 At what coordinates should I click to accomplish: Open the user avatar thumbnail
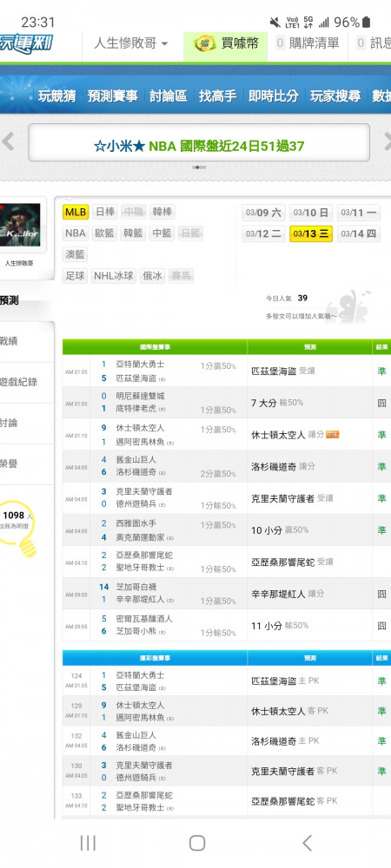[x=20, y=224]
